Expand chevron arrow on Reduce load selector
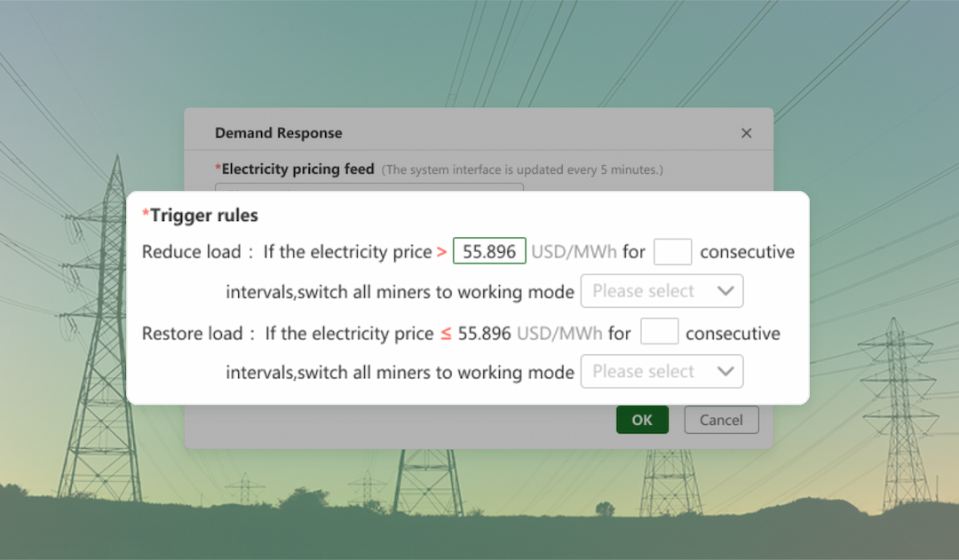Image resolution: width=959 pixels, height=560 pixels. 725,291
